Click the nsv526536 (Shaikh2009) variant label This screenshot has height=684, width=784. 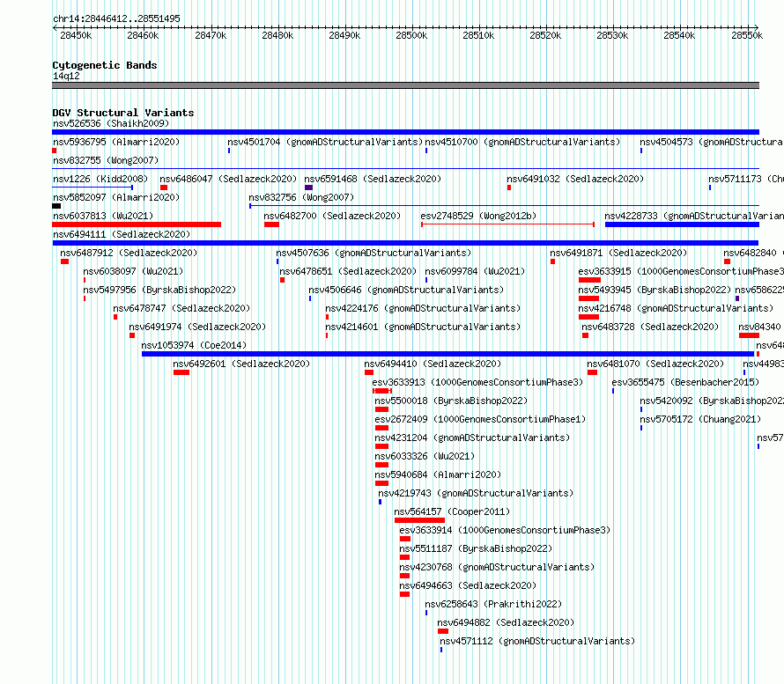click(111, 123)
